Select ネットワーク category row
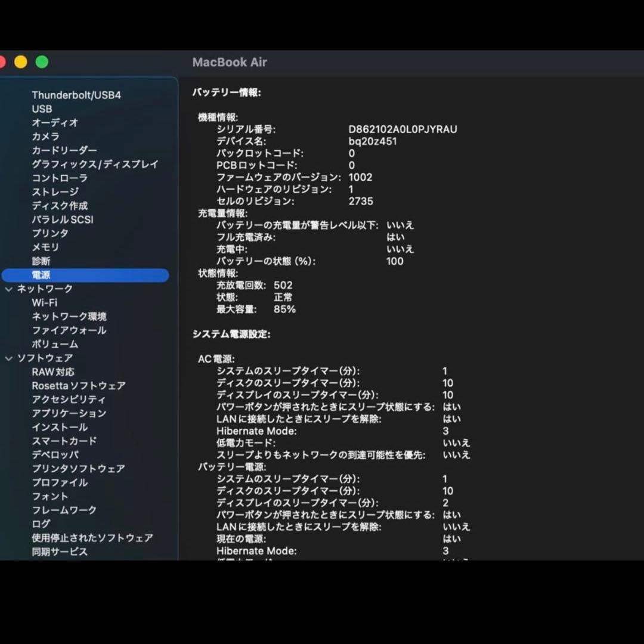 click(45, 289)
